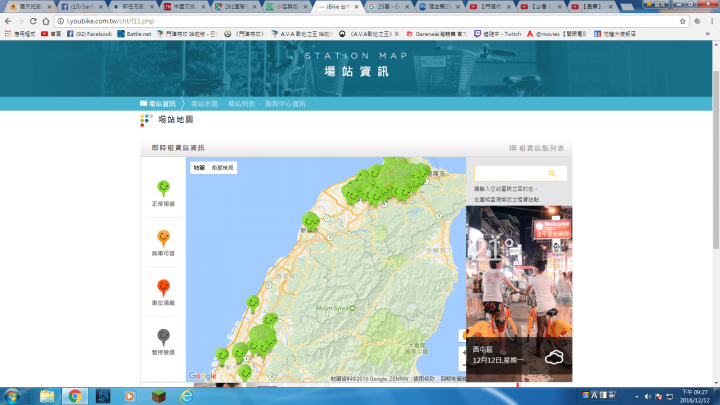Open the @movies bookmark
720x405 pixels.
tap(557, 34)
